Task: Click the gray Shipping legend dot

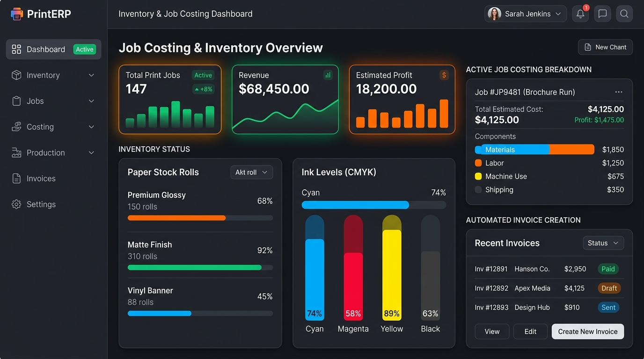Action: 478,190
